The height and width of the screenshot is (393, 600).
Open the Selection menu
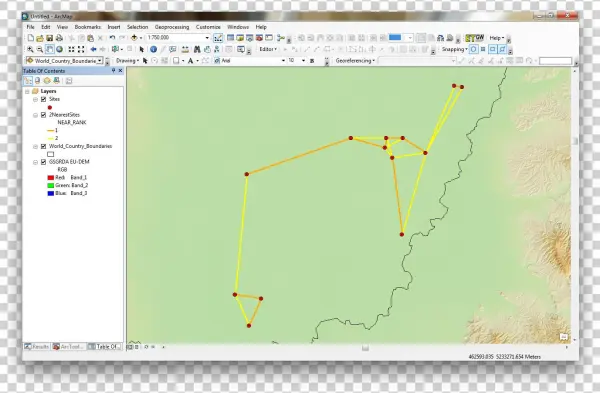click(137, 27)
